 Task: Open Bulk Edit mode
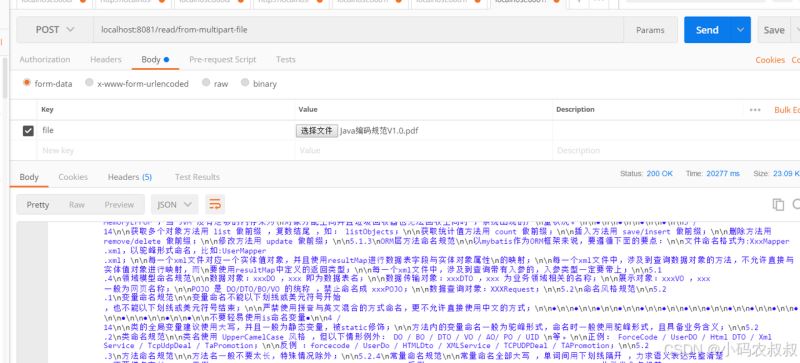pyautogui.click(x=786, y=110)
